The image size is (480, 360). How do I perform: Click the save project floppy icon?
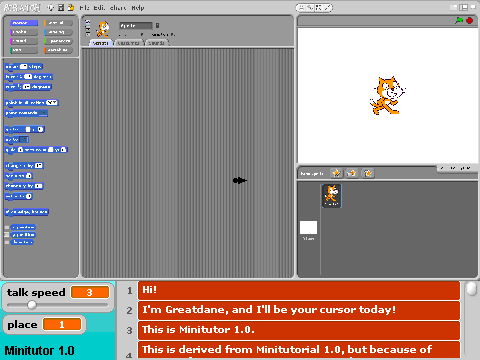tap(61, 7)
